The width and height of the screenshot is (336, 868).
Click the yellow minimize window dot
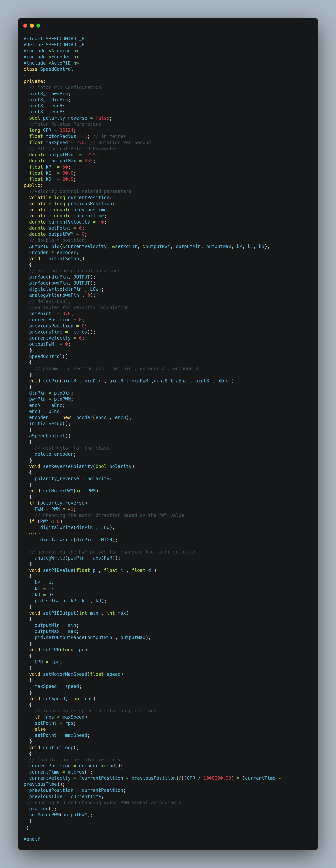pos(32,26)
